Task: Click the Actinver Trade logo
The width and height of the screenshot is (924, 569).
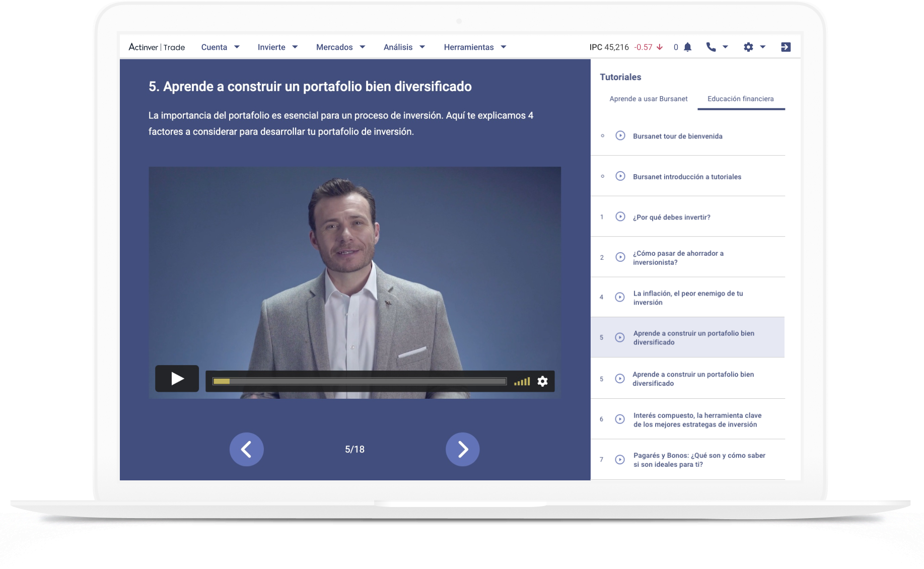Action: pos(157,46)
